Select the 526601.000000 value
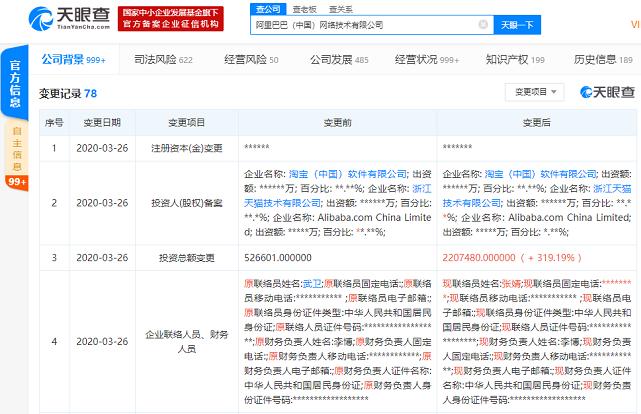Screen dimensions: 641x414 point(278,258)
